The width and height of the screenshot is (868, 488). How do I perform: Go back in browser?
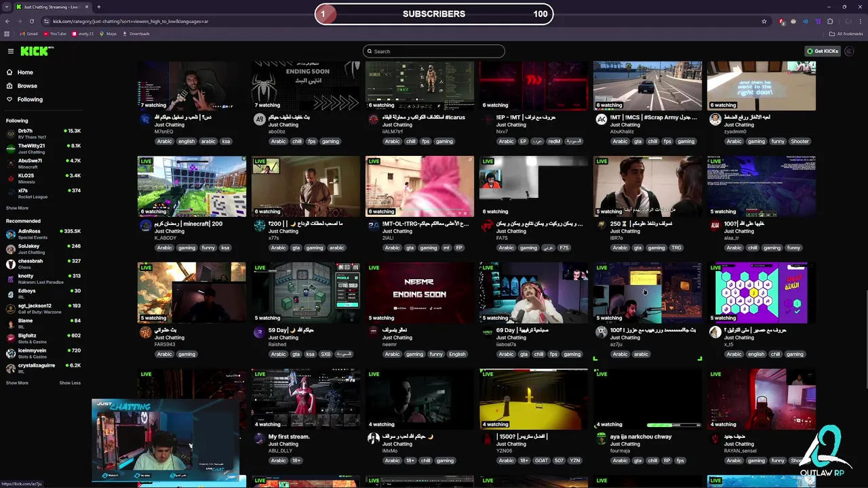click(7, 21)
